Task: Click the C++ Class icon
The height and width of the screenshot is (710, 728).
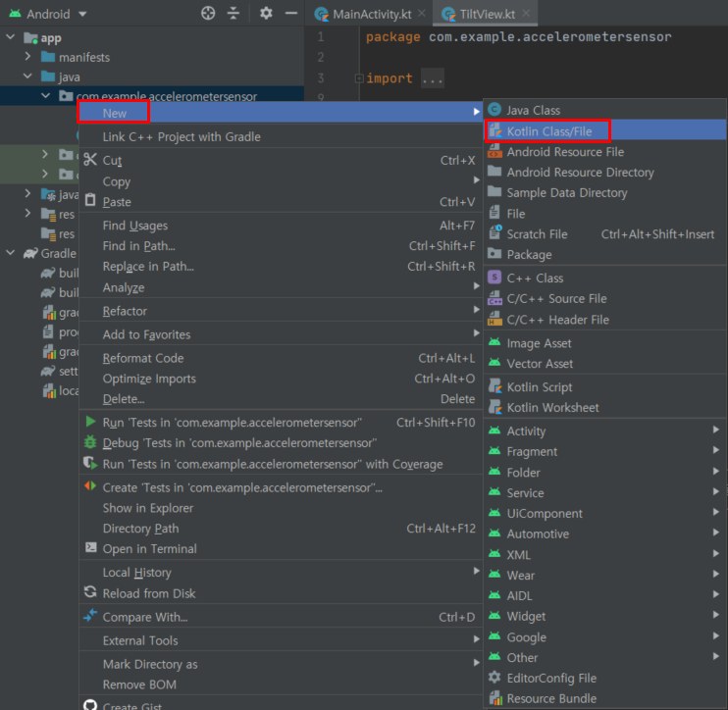Action: click(494, 278)
